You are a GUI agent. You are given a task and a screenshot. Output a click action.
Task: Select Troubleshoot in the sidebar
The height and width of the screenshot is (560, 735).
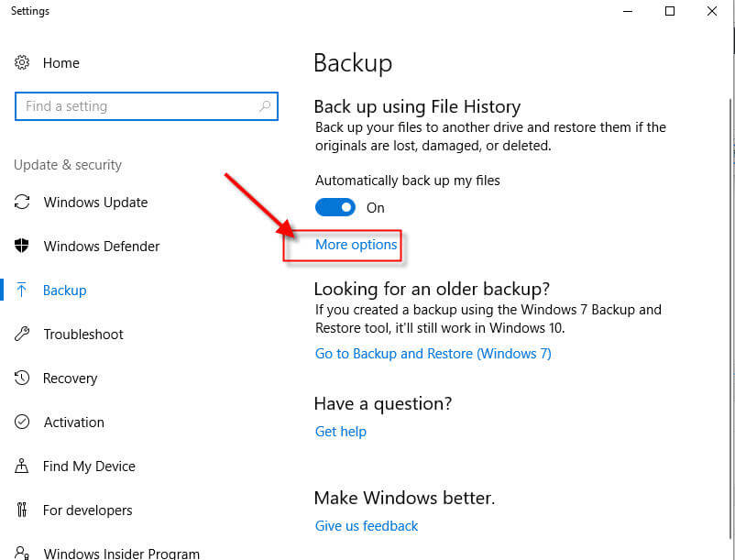[x=83, y=335]
